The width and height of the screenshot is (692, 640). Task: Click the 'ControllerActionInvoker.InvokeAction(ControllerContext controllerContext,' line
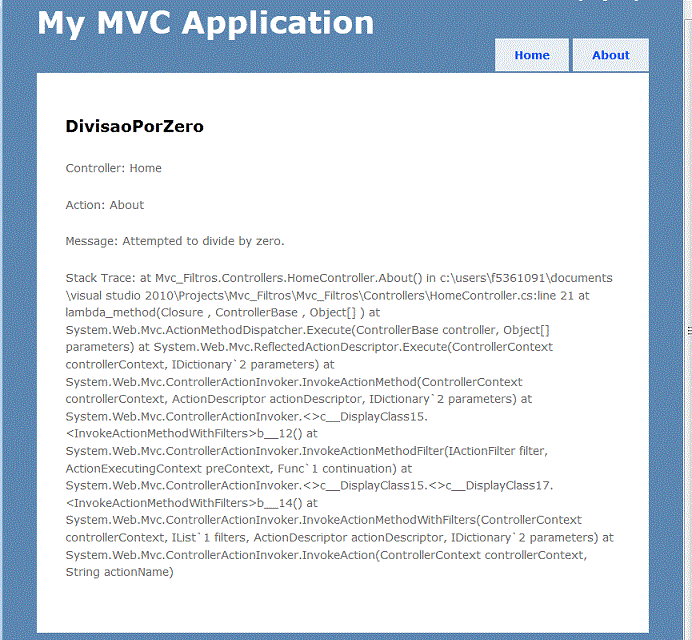326,555
